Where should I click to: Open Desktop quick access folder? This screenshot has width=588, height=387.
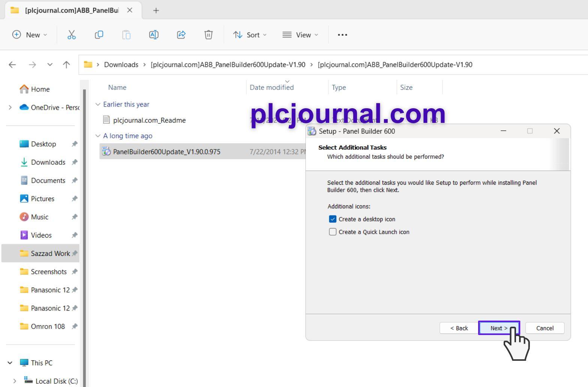[43, 144]
